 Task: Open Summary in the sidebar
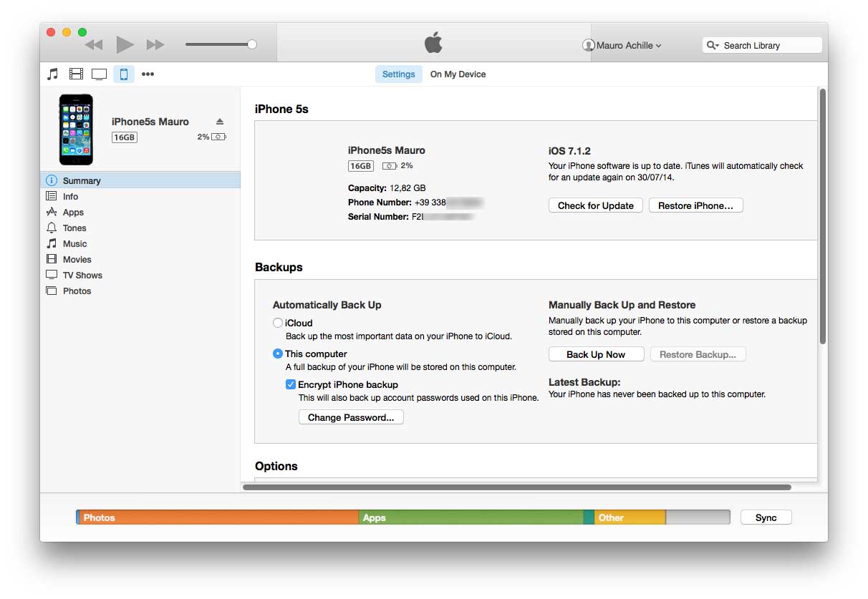tap(140, 180)
